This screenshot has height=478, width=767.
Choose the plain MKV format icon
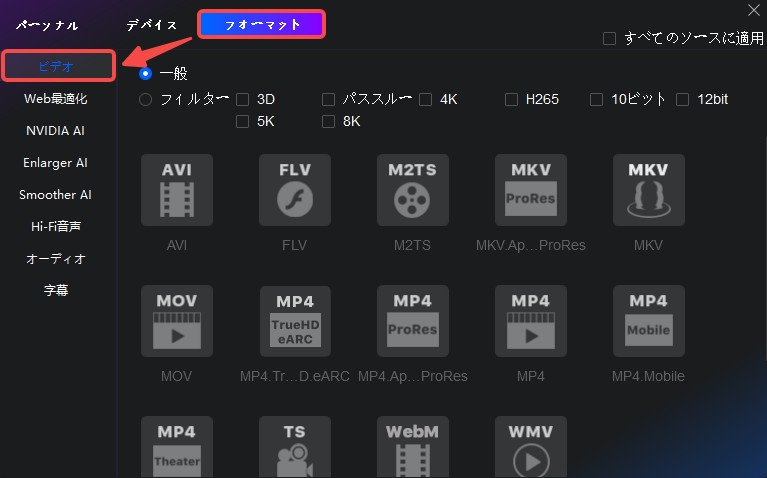[649, 190]
